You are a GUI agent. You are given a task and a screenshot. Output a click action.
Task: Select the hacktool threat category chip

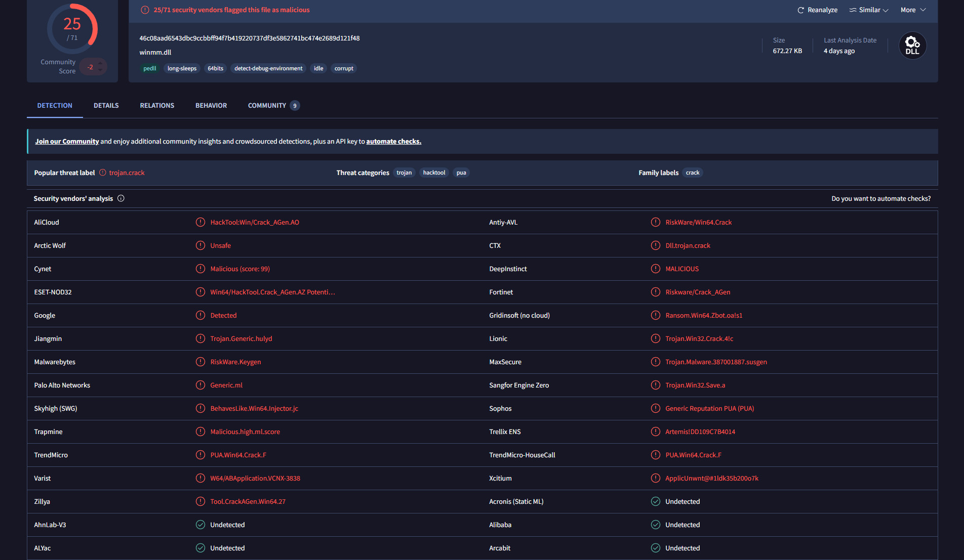[434, 173]
